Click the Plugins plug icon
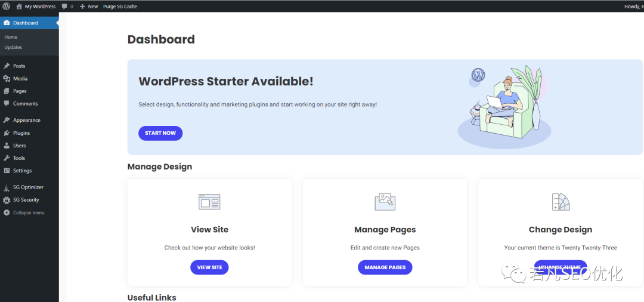 tap(7, 133)
